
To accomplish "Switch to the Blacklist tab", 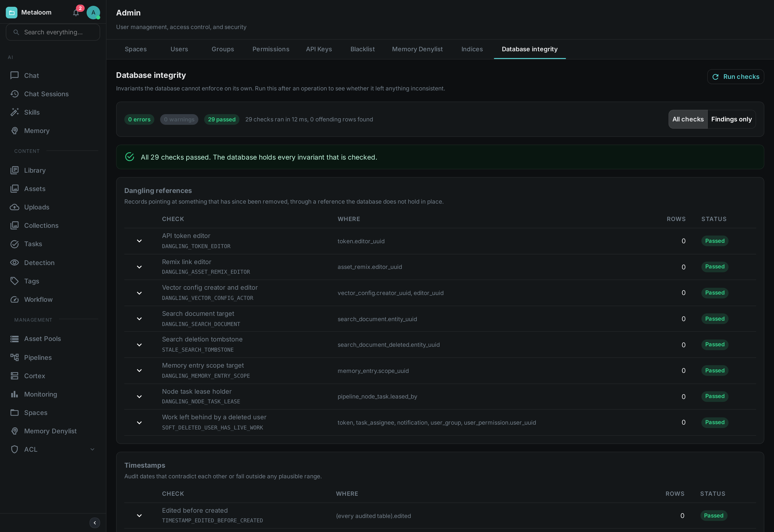I will click(x=362, y=49).
